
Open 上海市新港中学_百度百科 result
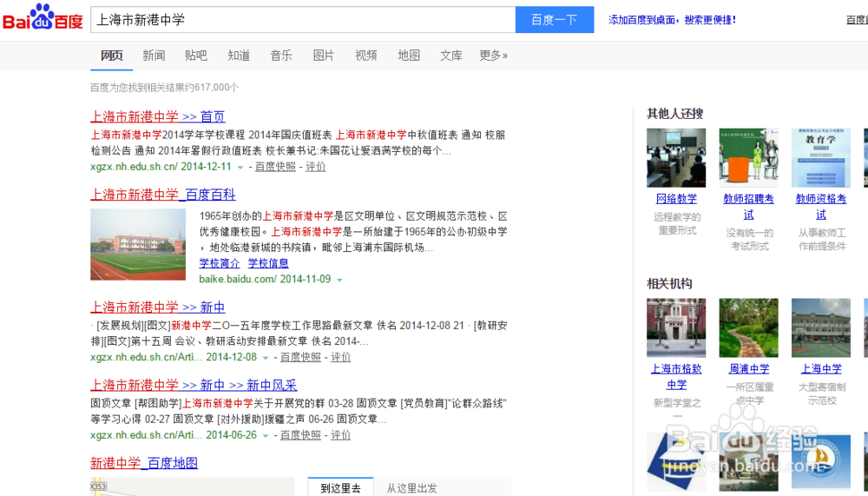point(163,195)
